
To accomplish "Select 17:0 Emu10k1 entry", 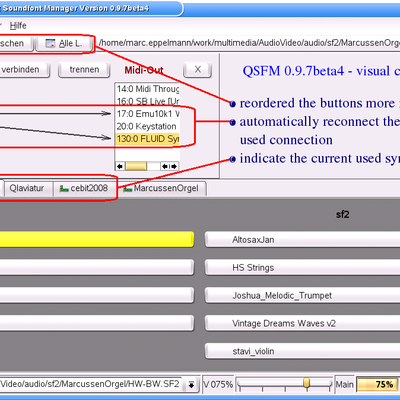I will [147, 114].
